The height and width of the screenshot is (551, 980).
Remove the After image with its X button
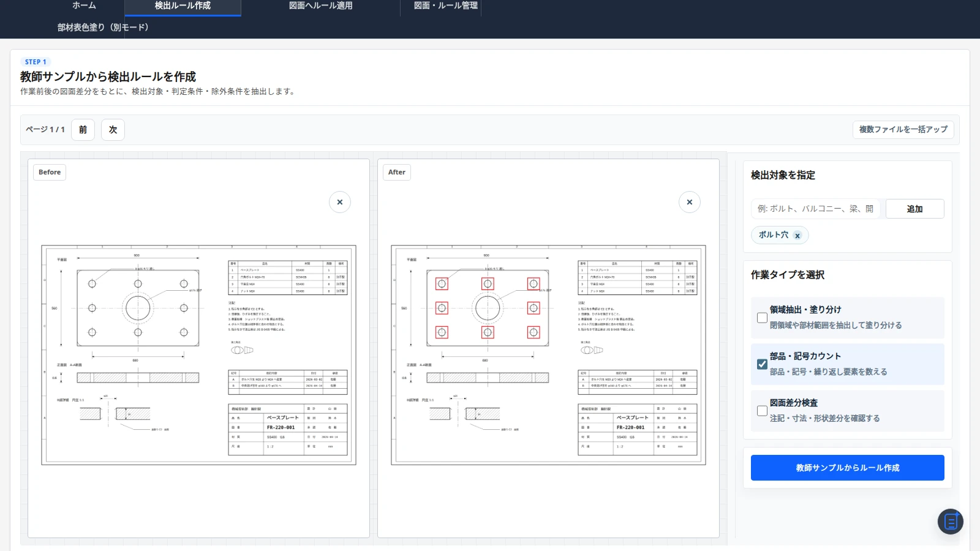point(690,202)
